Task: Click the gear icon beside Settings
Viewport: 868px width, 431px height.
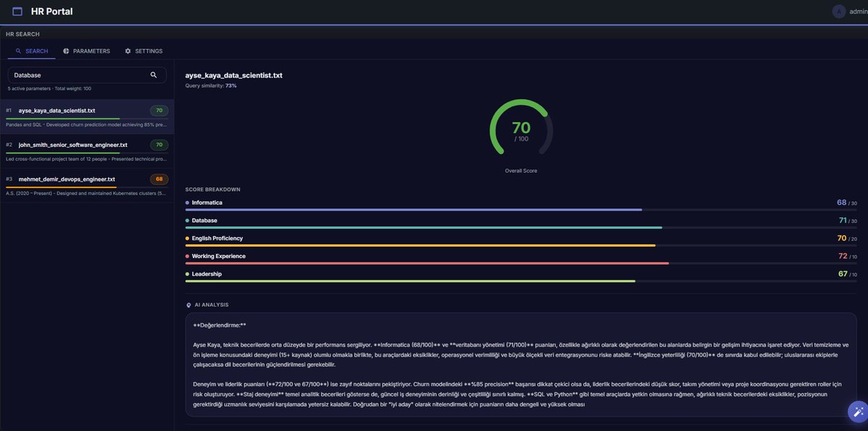Action: (x=128, y=51)
